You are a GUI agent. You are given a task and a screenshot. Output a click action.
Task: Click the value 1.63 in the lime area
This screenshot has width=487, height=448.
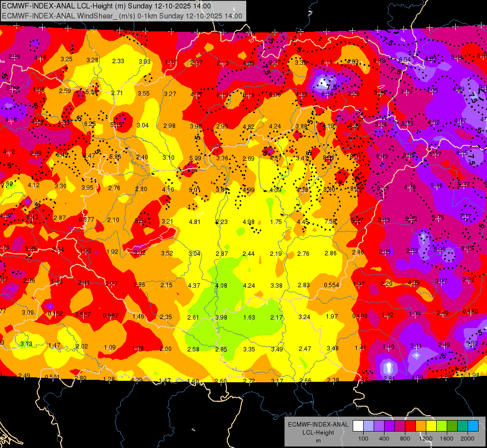[x=249, y=318]
